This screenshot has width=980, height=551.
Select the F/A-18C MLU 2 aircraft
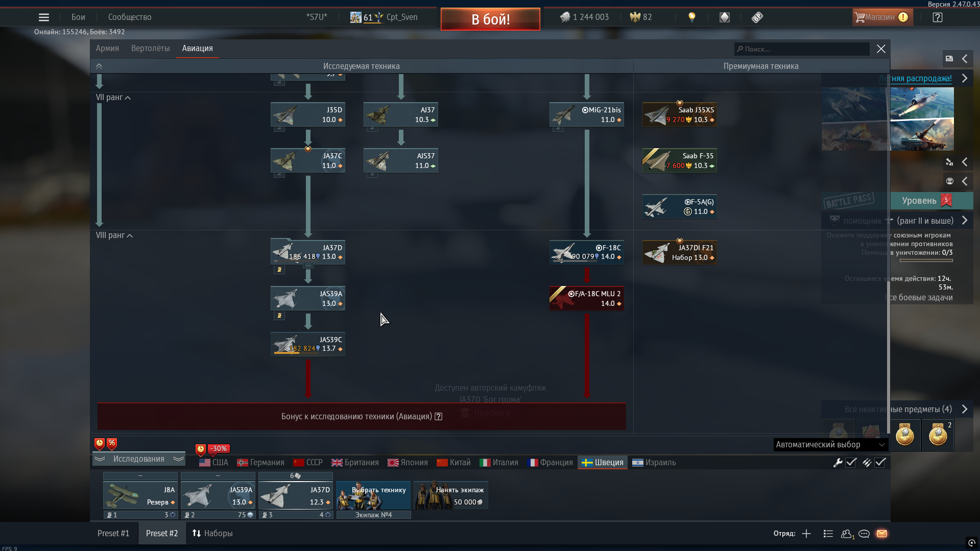587,298
